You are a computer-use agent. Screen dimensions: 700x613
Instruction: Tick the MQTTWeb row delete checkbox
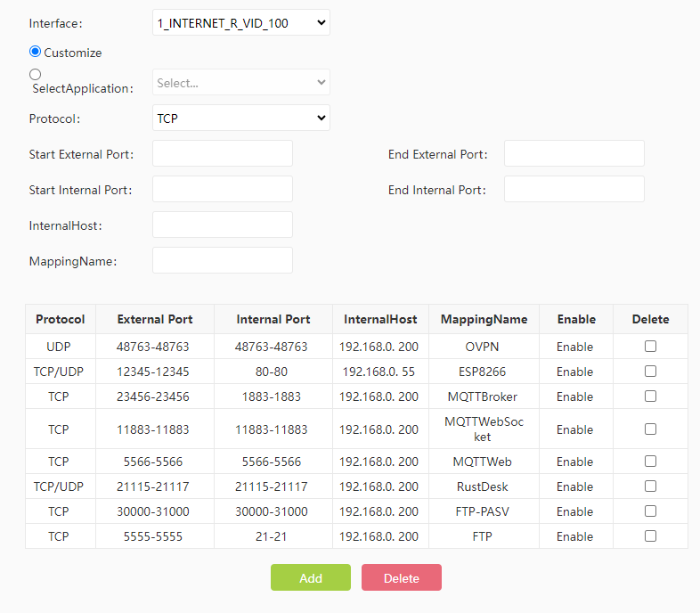pyautogui.click(x=650, y=462)
